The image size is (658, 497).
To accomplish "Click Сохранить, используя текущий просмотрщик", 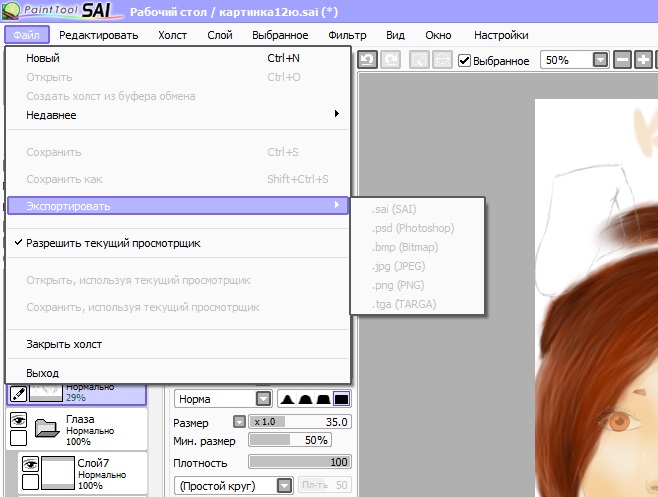I will coord(178,307).
